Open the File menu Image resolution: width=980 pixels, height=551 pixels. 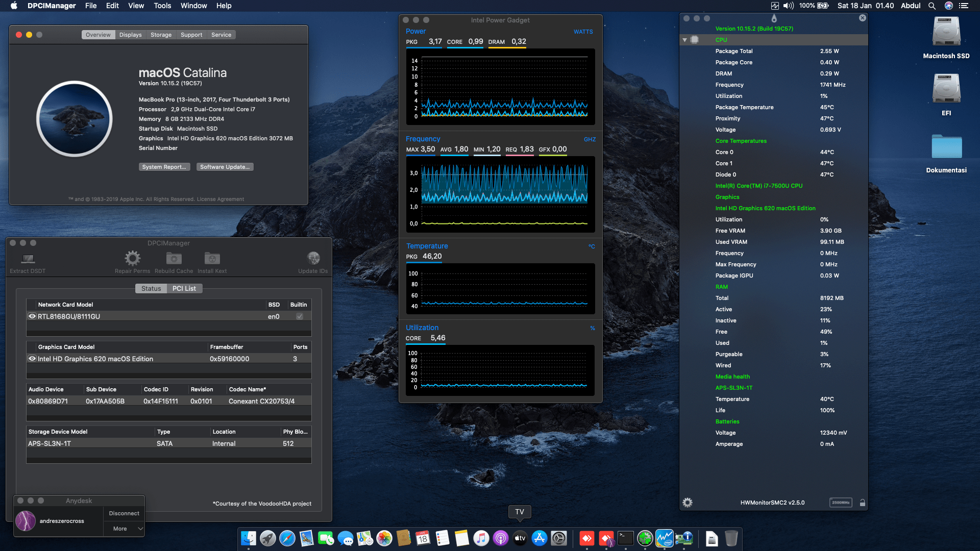click(x=91, y=6)
